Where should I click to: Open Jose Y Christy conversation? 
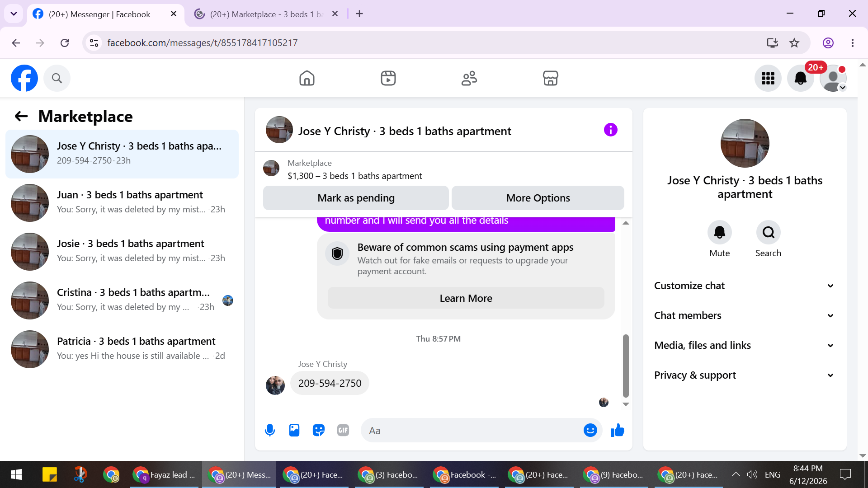click(122, 154)
